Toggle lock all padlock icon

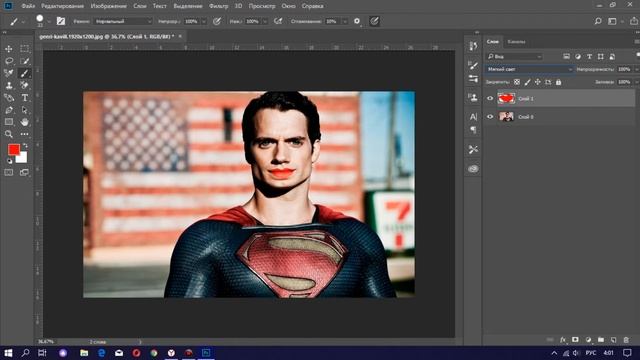(558, 82)
